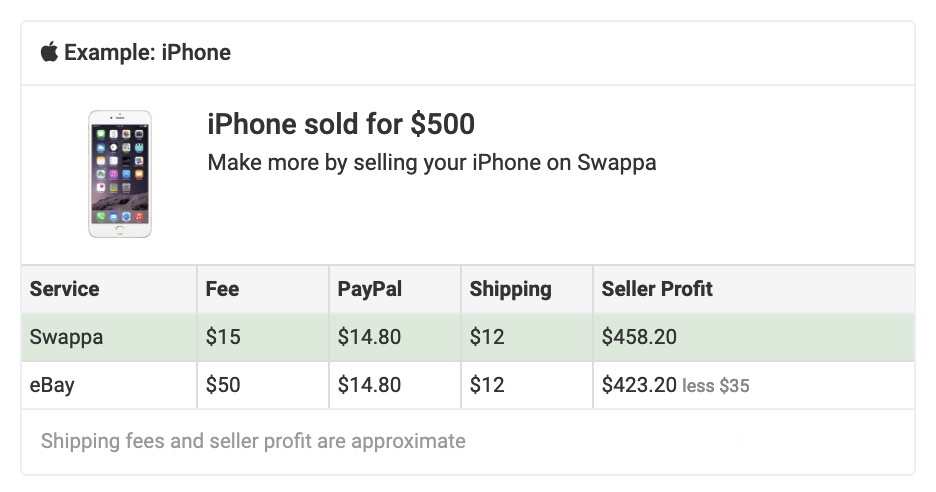Click the eBay $50 fee cell
Viewport: 936px width, 492px height.
click(263, 385)
